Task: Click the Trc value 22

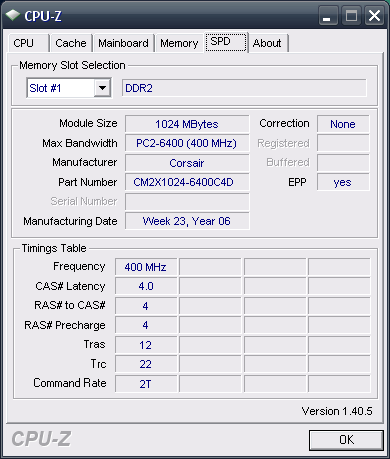Action: click(146, 364)
